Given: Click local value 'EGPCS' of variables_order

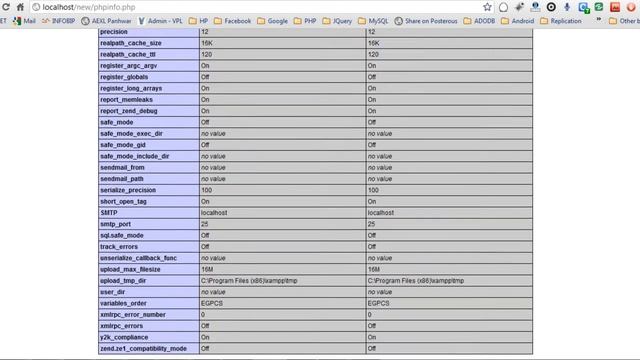Looking at the screenshot, I should [x=212, y=304].
